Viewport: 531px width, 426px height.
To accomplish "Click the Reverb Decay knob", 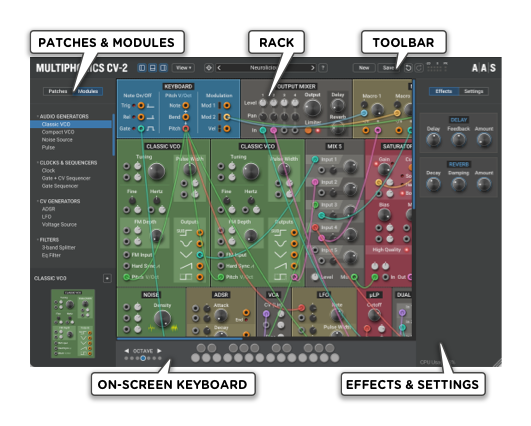I will coord(433,184).
